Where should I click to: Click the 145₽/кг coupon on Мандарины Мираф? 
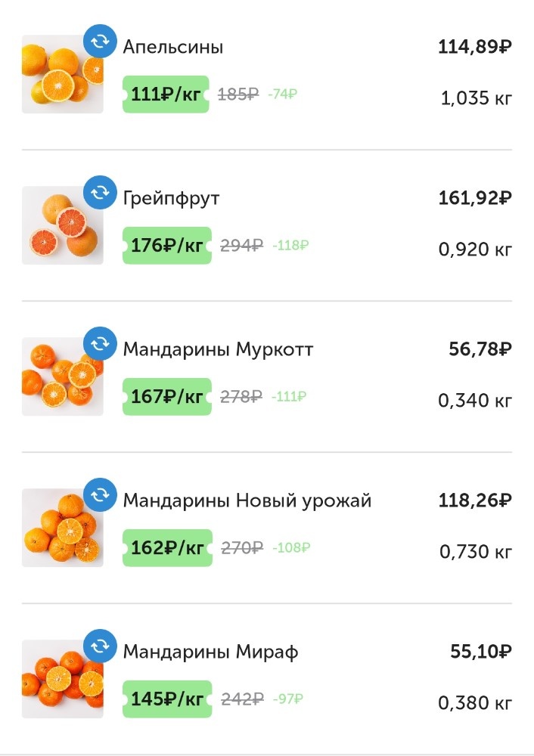pos(166,699)
